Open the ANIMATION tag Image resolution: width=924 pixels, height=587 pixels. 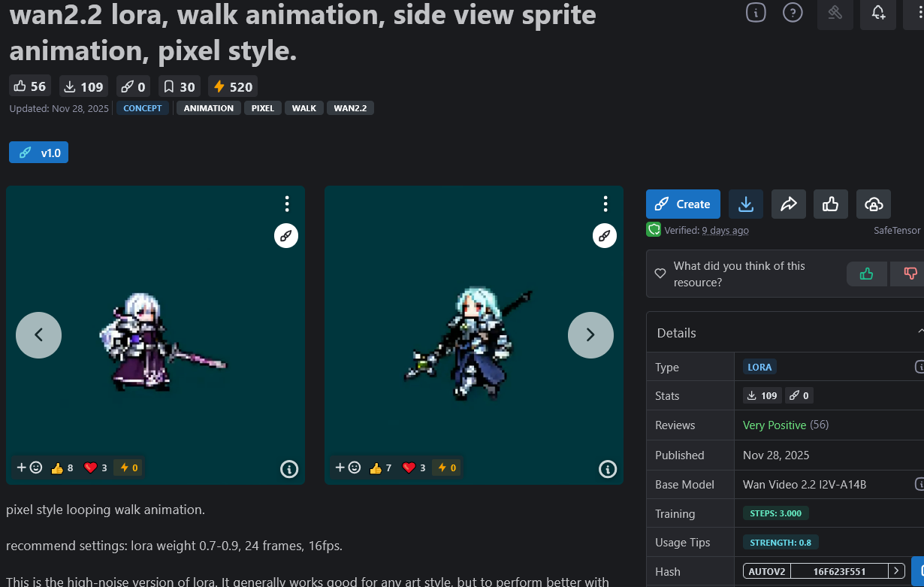[x=209, y=108]
